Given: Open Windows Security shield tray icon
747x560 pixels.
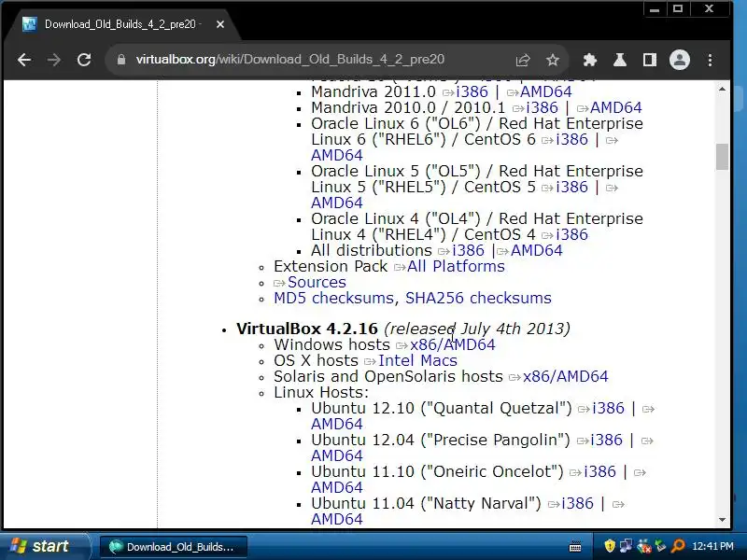Looking at the screenshot, I should click(610, 546).
